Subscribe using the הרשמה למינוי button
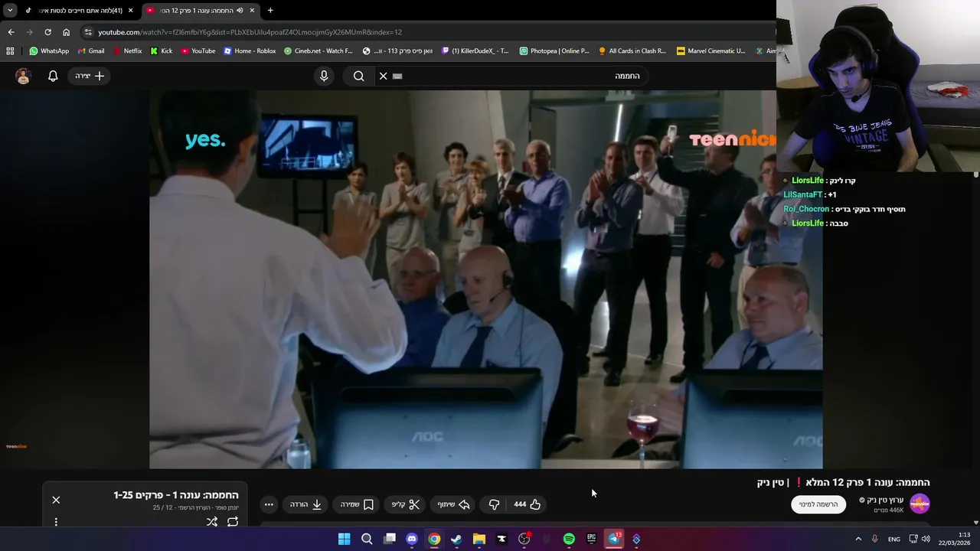This screenshot has width=980, height=551. pos(818,504)
